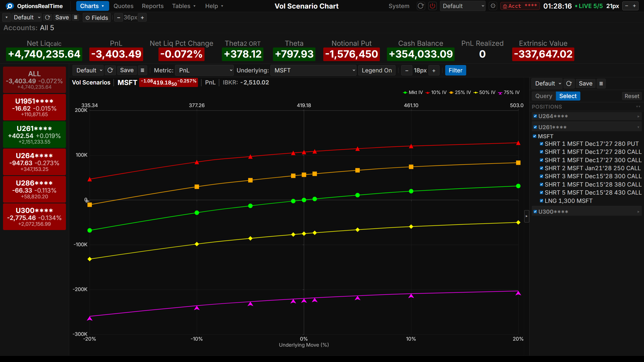Image resolution: width=644 pixels, height=362 pixels.
Task: Decrease global font size with minus in top bar
Action: 627,6
